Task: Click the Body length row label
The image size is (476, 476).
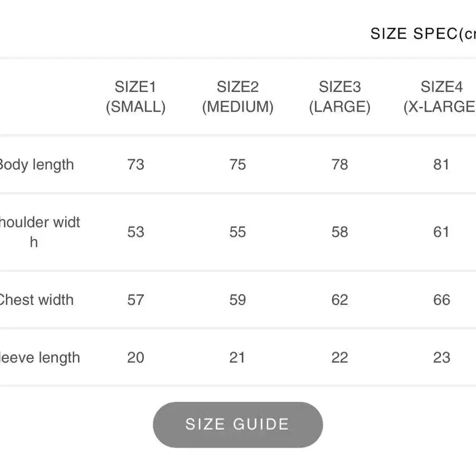Action: click(x=36, y=165)
